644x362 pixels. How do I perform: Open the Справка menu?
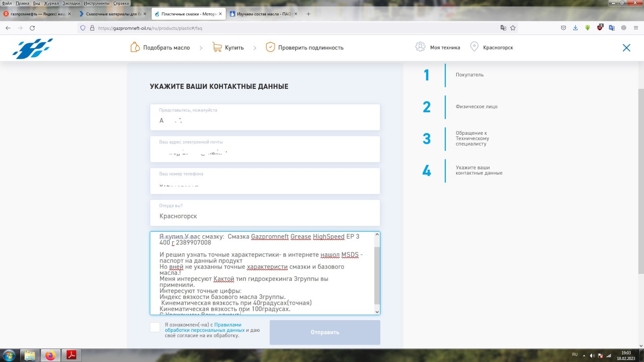[121, 3]
